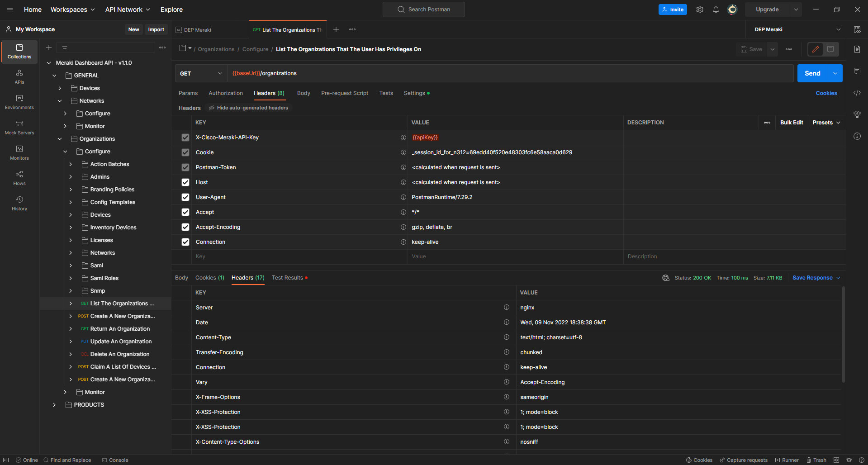Image resolution: width=868 pixels, height=465 pixels.
Task: Open the History sidebar panel
Action: [19, 204]
